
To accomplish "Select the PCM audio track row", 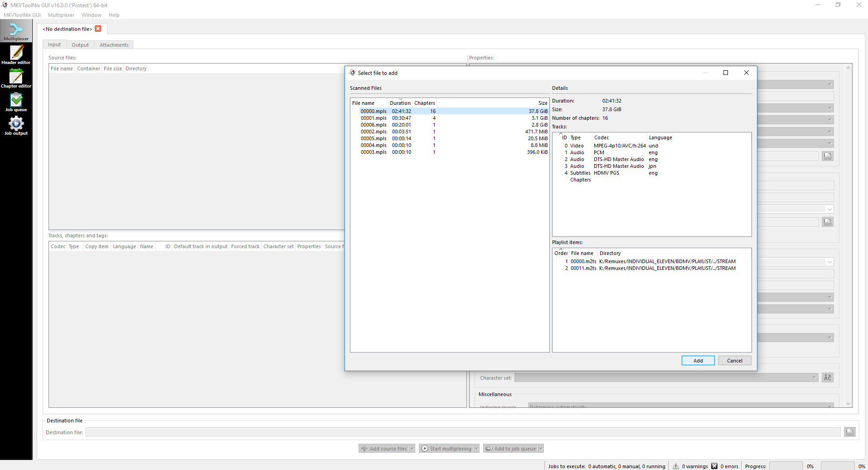I will coord(652,152).
